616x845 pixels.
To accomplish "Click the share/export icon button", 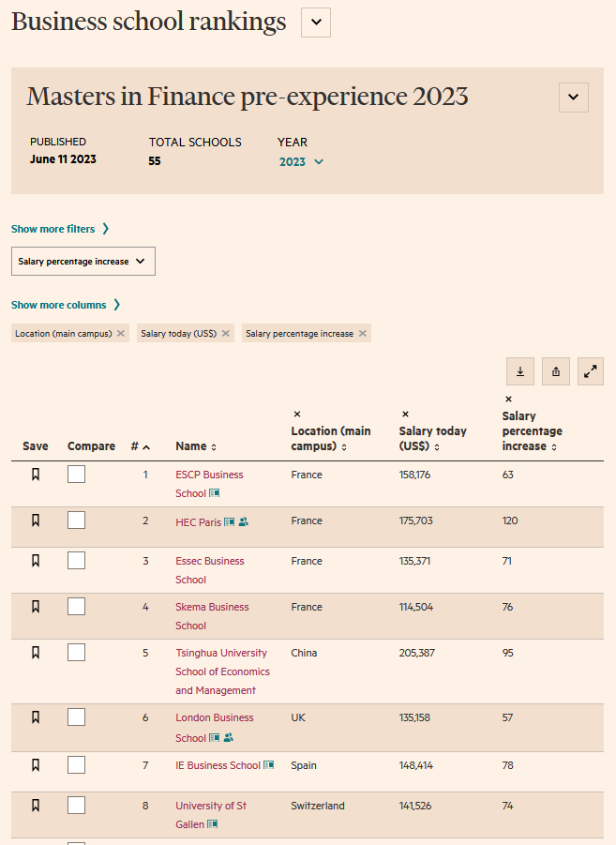I will coord(556,371).
